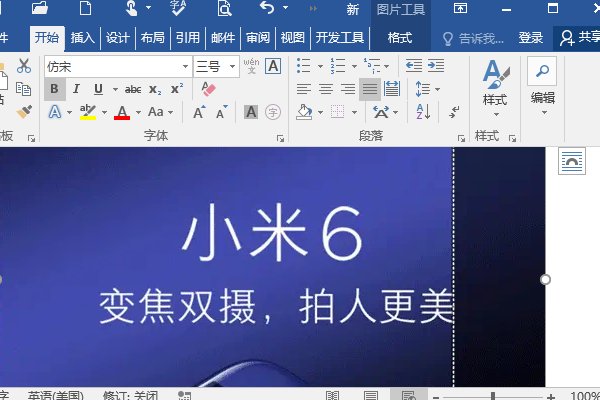
Task: Open the font name box 仿宋
Action: tap(118, 67)
